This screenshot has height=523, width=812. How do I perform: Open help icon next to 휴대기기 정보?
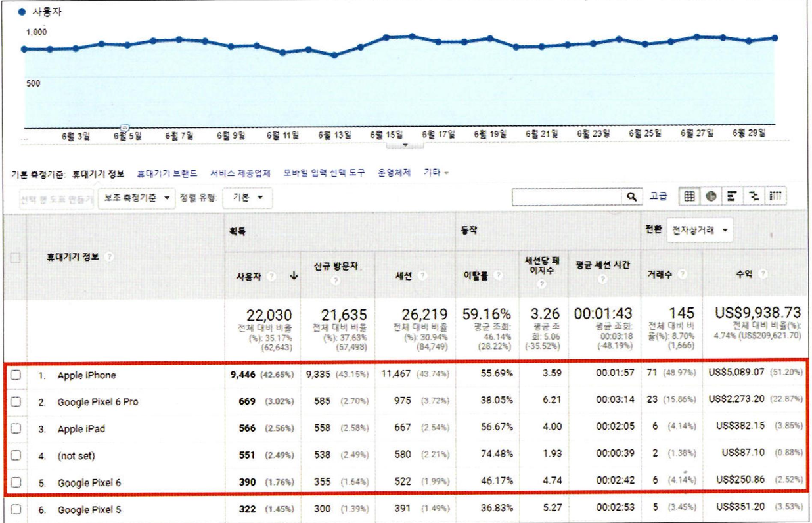pos(109,257)
